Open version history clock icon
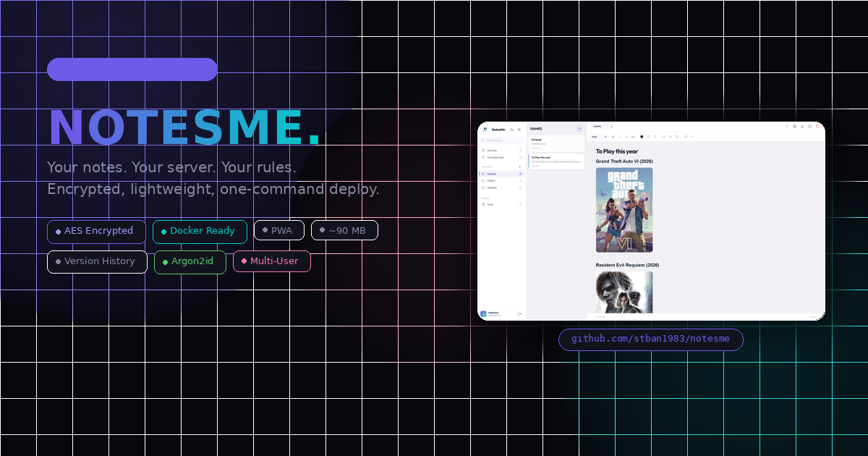The width and height of the screenshot is (868, 456). (809, 126)
